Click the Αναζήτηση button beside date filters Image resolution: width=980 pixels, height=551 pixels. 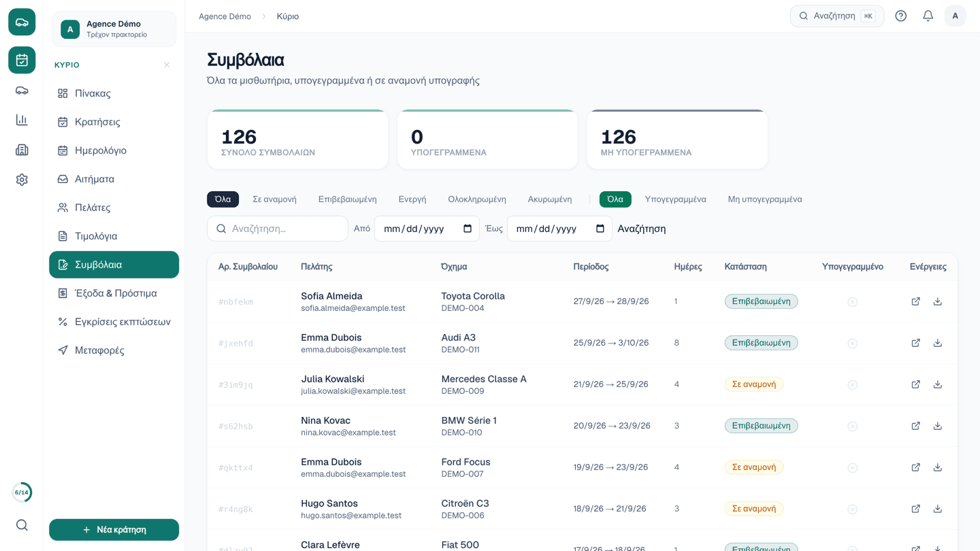tap(642, 229)
